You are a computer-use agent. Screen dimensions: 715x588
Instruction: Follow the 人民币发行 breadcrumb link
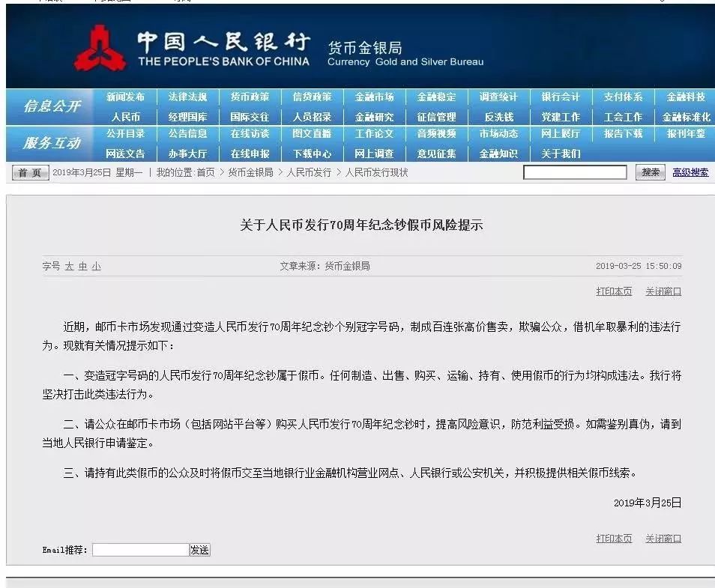tap(309, 172)
